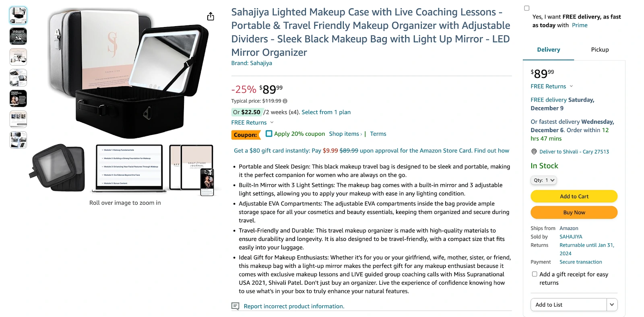Click the typical price info icon
This screenshot has height=317, width=644.
pyautogui.click(x=285, y=101)
